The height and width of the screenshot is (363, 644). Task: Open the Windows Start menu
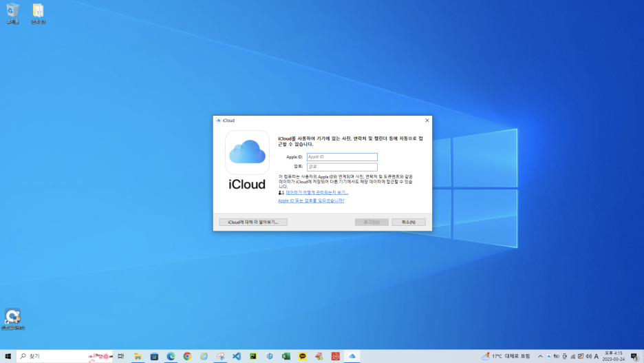point(8,356)
